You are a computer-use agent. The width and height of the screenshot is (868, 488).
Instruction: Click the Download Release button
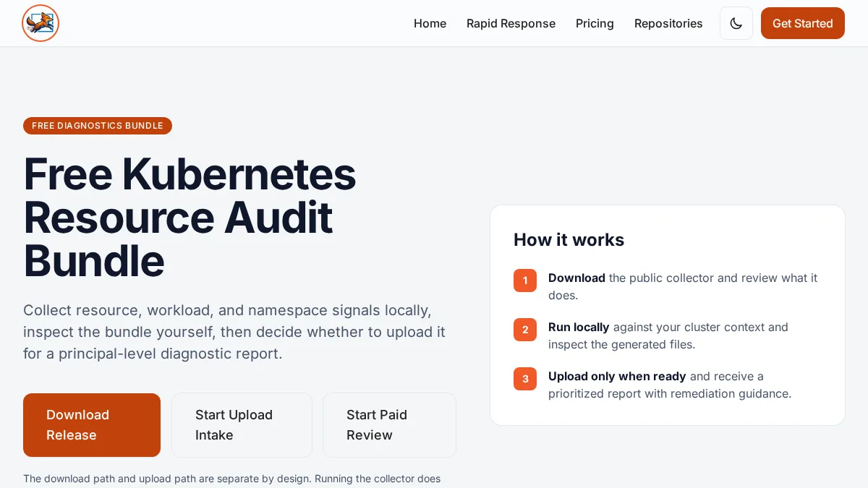(x=92, y=425)
